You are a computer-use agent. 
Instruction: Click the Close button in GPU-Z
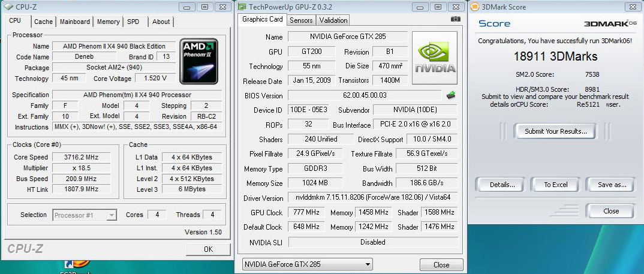click(x=441, y=265)
